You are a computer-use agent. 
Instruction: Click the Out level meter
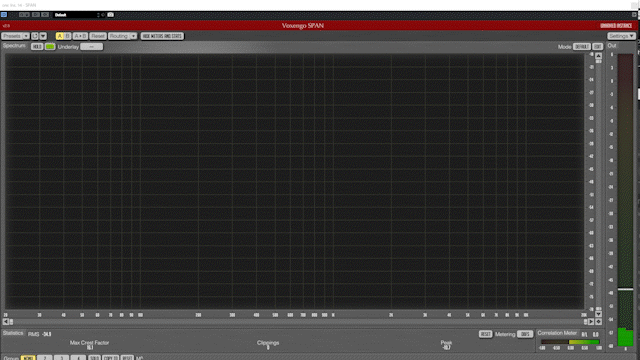tap(625, 200)
